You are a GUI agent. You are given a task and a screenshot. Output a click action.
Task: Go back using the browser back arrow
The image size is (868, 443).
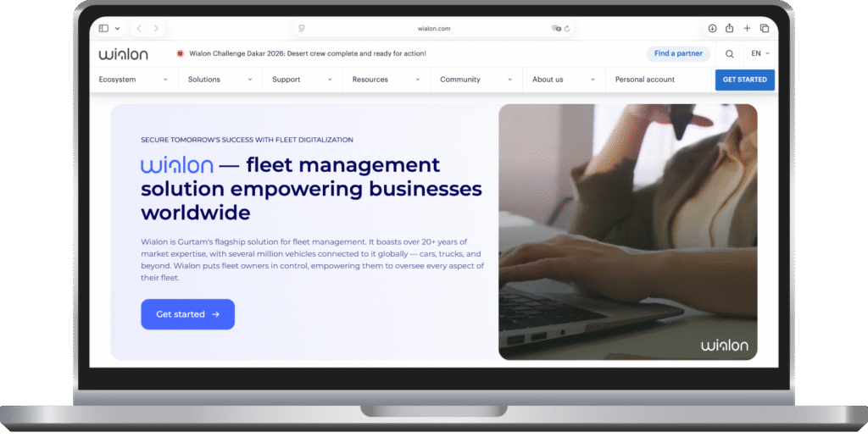pyautogui.click(x=140, y=28)
